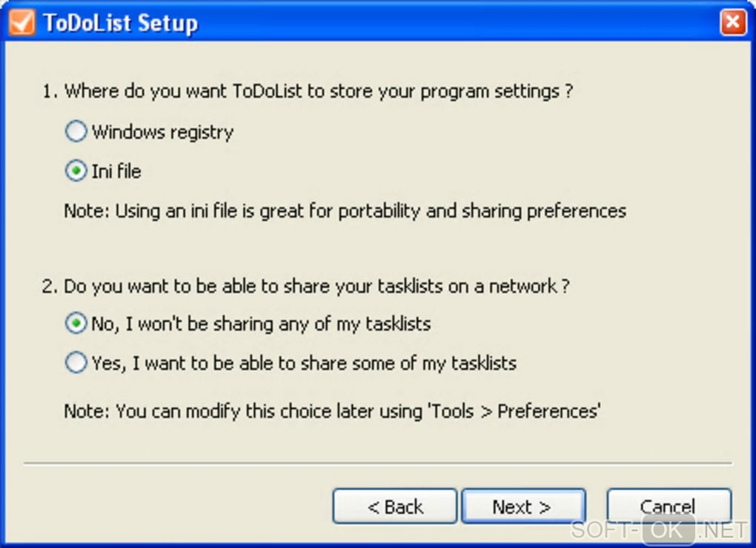
Task: Select the Windows registry radio button
Action: tap(76, 133)
